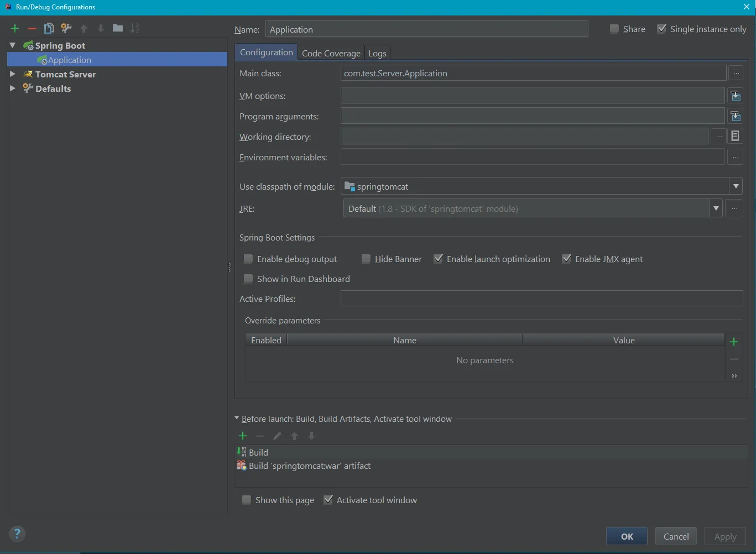This screenshot has width=756, height=554.
Task: Click the VM options text field
Action: pos(533,96)
